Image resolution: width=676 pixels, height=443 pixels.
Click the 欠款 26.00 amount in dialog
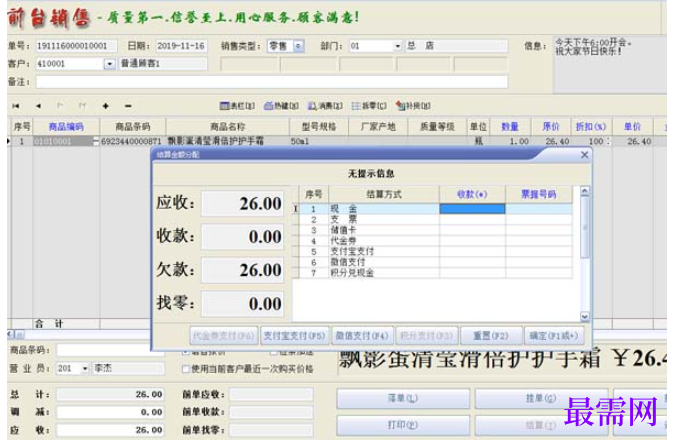[243, 270]
